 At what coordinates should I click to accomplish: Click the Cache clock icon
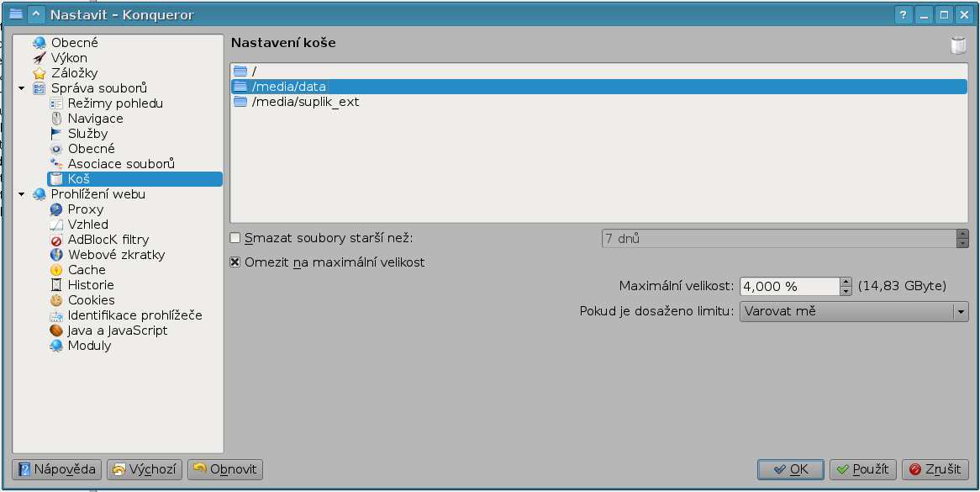[x=56, y=270]
